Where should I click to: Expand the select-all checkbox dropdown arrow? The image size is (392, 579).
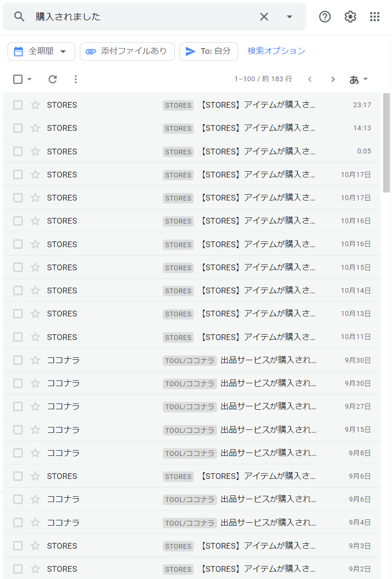[x=29, y=79]
